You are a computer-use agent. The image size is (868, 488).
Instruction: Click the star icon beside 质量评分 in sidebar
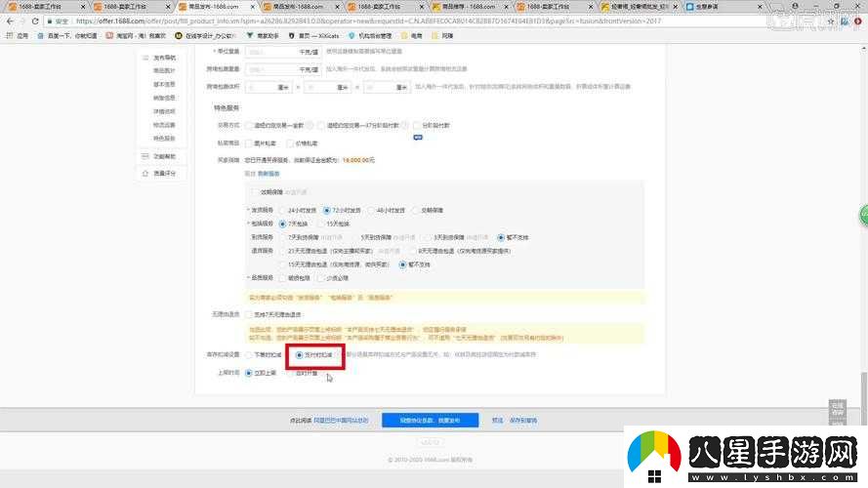[146, 173]
